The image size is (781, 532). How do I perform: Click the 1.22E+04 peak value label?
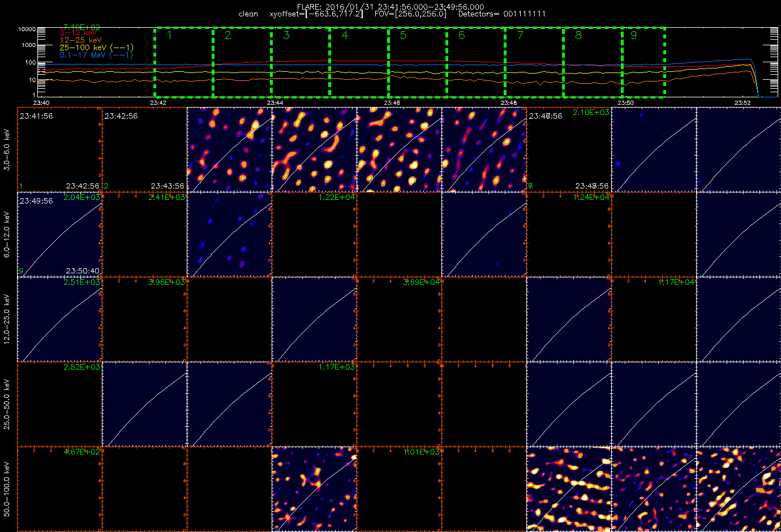click(337, 198)
